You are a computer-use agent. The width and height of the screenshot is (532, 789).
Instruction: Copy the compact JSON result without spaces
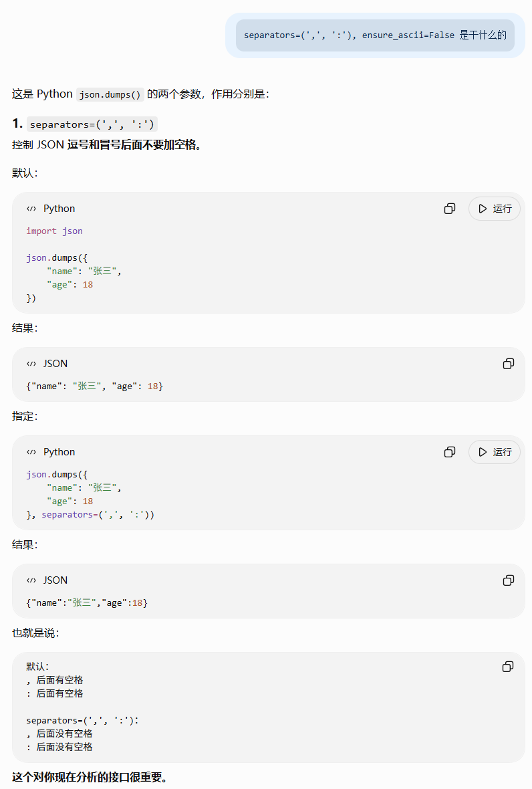pos(509,580)
